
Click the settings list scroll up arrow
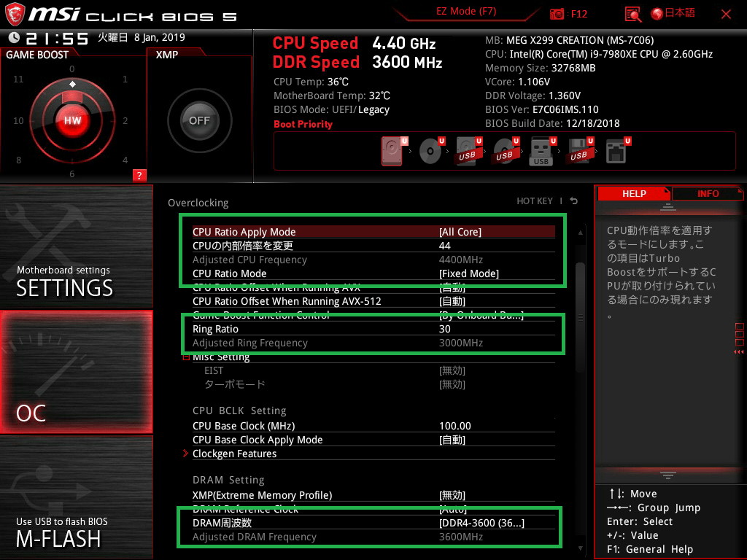[x=580, y=233]
